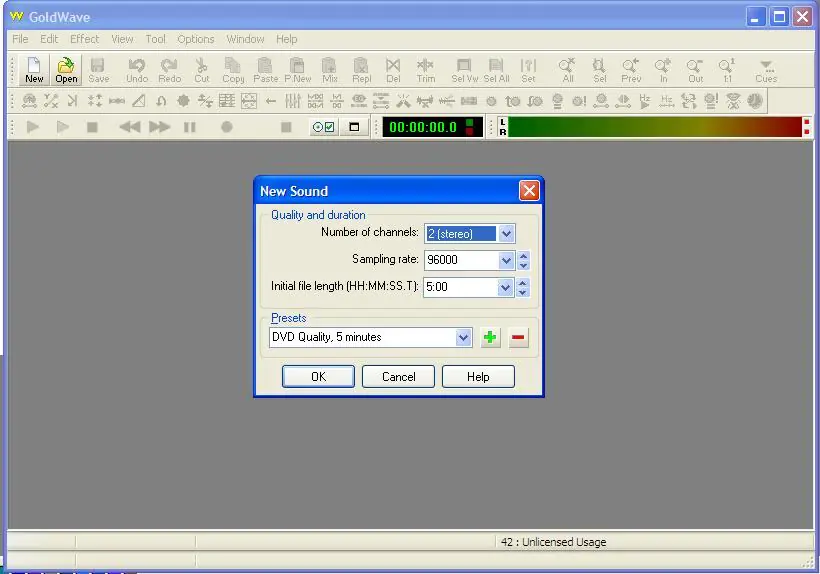Click the New file toolbar icon
The image size is (820, 574).
34,70
